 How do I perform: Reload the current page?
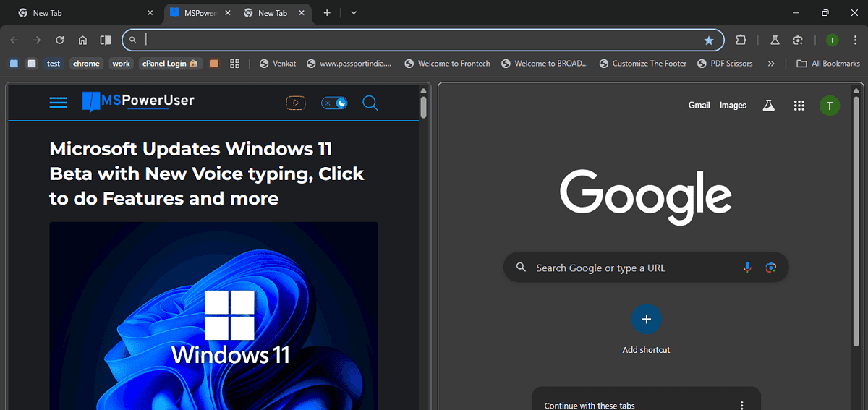(60, 40)
